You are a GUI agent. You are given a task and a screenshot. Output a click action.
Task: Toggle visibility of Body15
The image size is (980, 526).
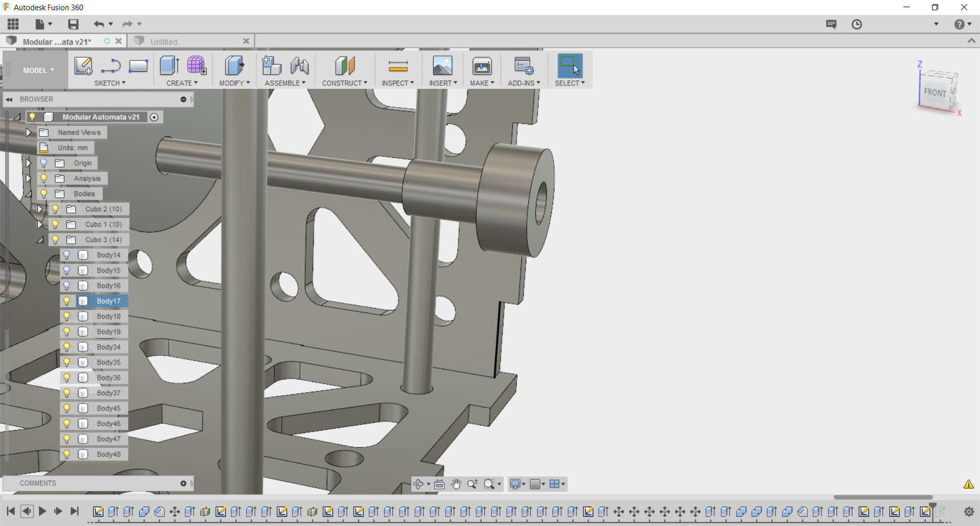pos(67,270)
